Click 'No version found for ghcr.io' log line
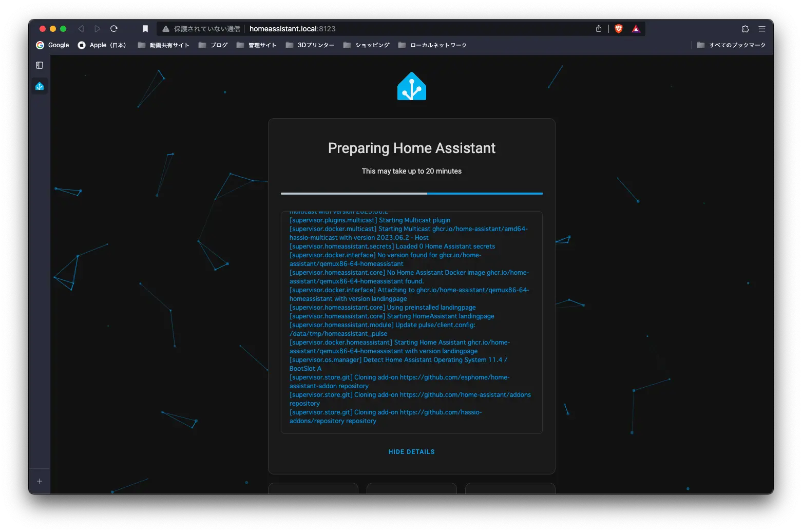The height and width of the screenshot is (532, 802). point(386,259)
